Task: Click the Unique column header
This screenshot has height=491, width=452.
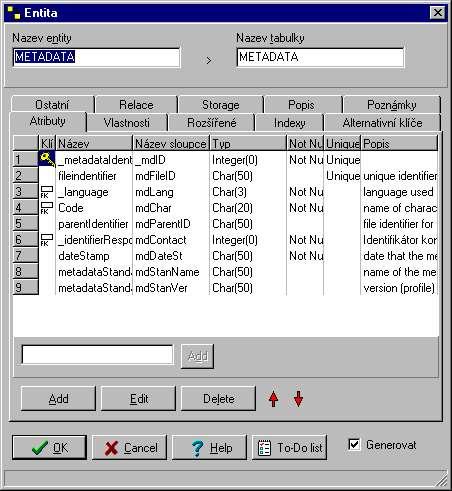Action: point(342,143)
